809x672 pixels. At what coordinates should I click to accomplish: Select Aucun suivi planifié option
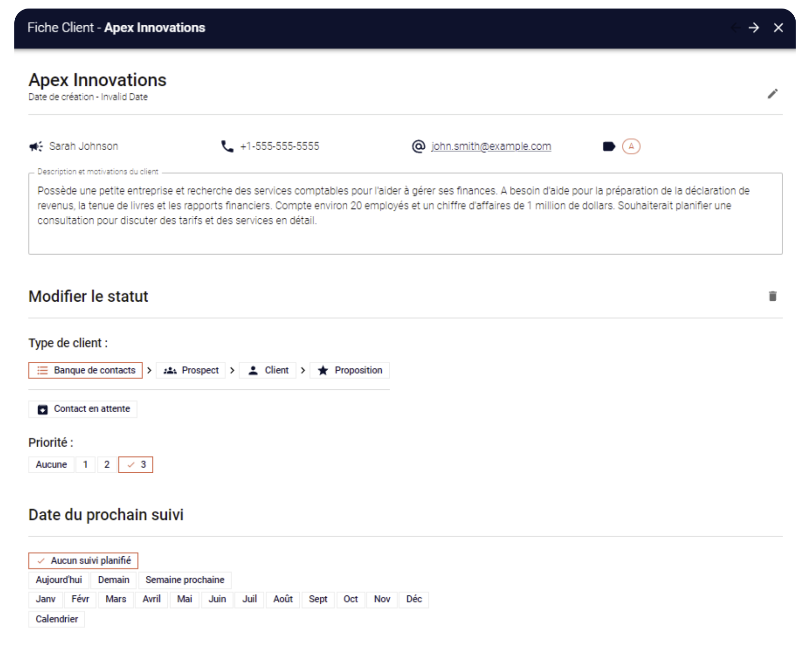83,560
